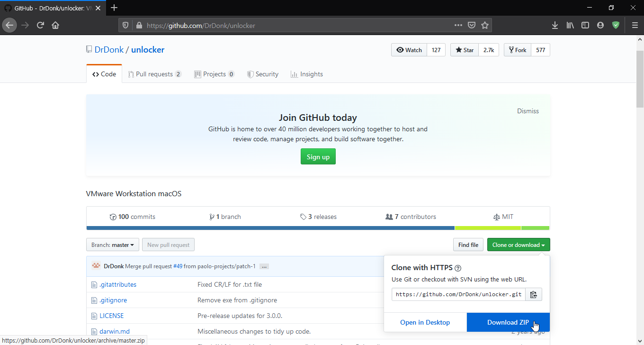Open a new browser tab
Viewport: 644px width, 345px height.
[114, 8]
